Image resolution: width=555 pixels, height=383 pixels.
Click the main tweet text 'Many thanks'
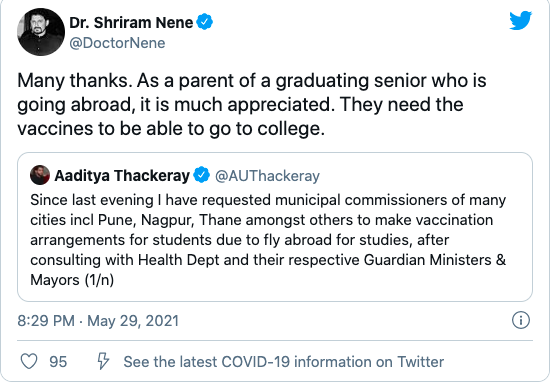point(73,80)
